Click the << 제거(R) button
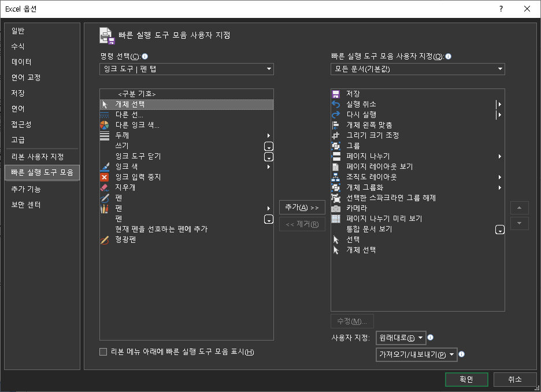541x392 pixels. 302,224
